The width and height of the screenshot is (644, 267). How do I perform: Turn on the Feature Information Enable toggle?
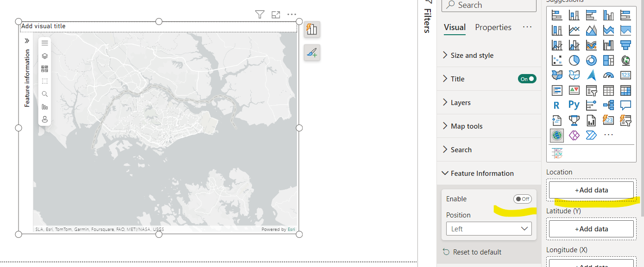click(x=523, y=199)
